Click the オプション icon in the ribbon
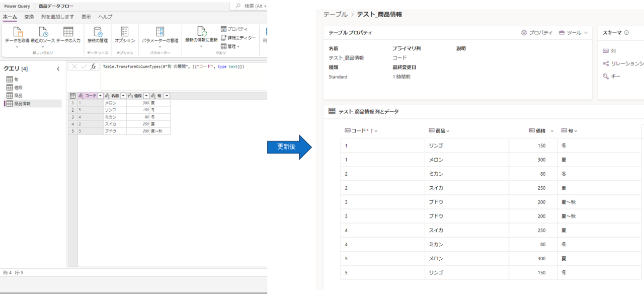This screenshot has width=644, height=297. point(124,32)
